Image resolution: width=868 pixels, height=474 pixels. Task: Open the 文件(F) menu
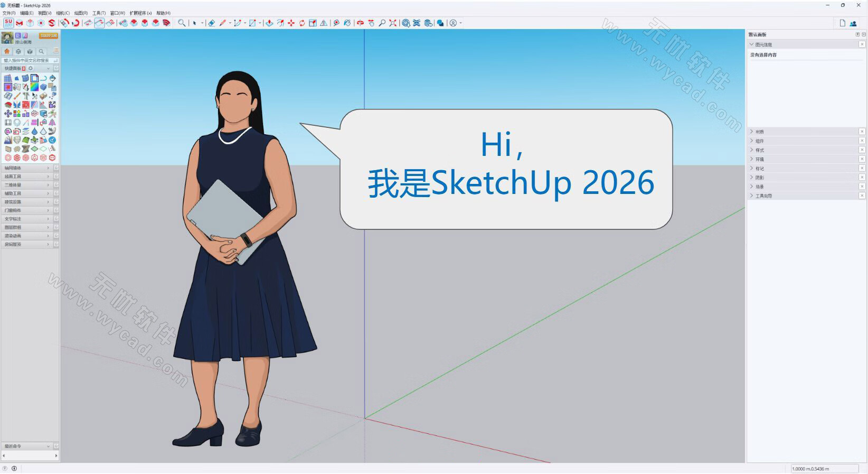[x=10, y=13]
